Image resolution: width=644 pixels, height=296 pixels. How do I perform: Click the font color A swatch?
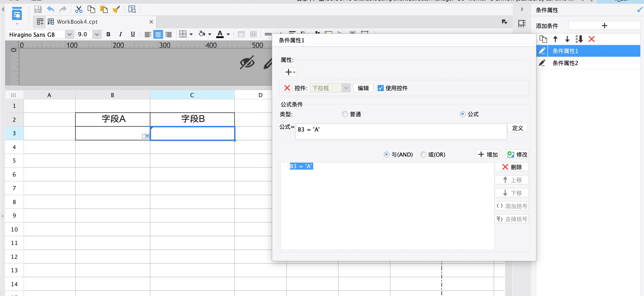coord(220,34)
